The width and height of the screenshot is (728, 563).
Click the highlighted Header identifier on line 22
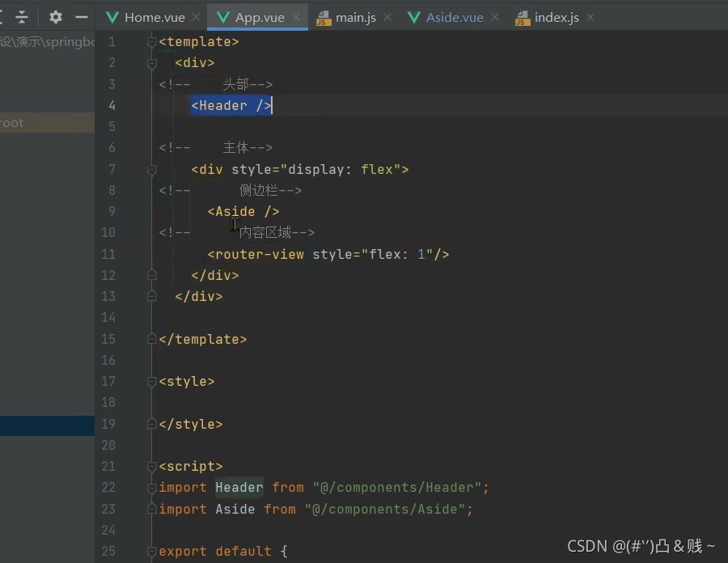tap(239, 488)
